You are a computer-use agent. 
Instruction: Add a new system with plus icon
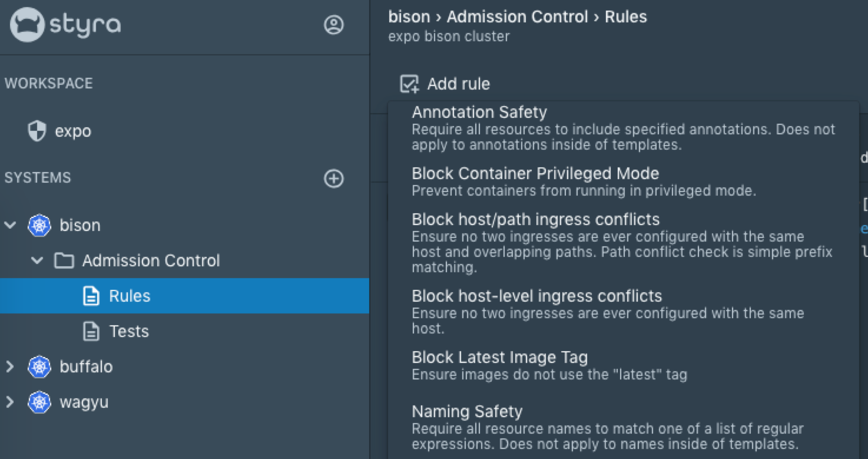334,179
